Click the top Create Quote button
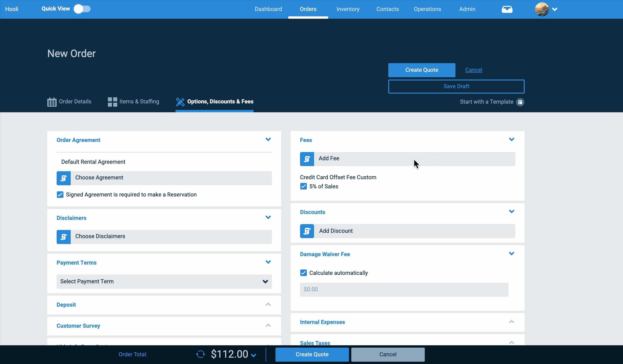 coord(421,70)
